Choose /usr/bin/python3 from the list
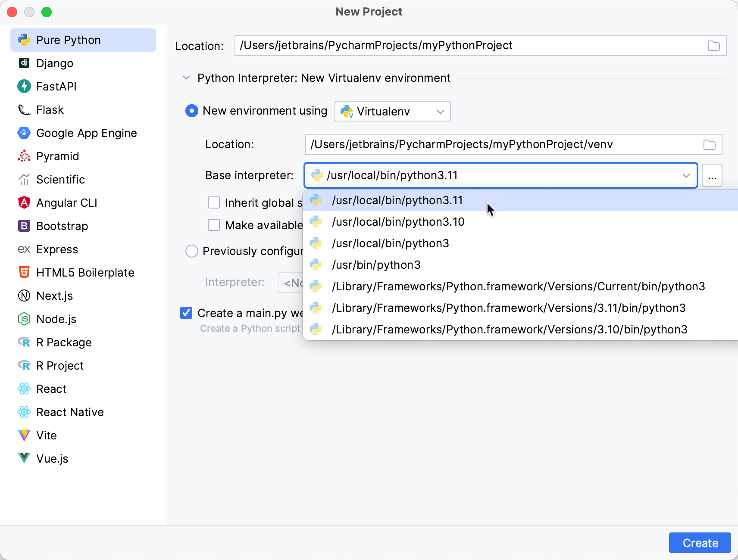 [x=521, y=265]
